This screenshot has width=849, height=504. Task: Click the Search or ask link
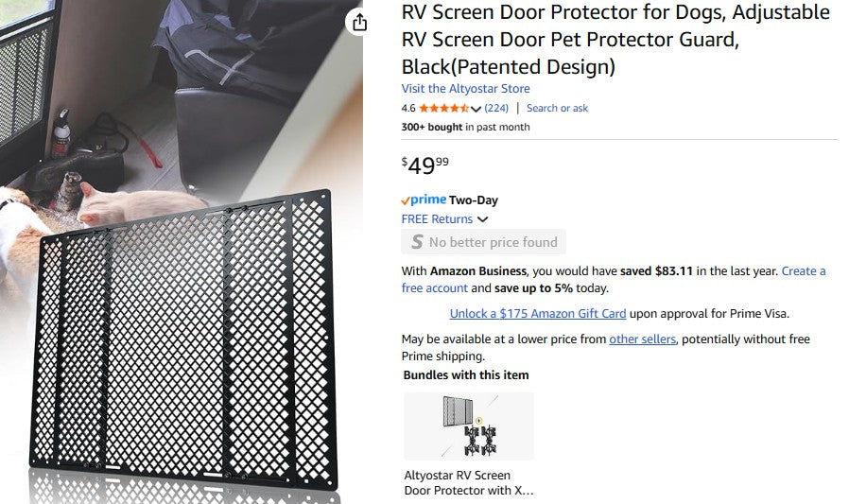pos(557,109)
